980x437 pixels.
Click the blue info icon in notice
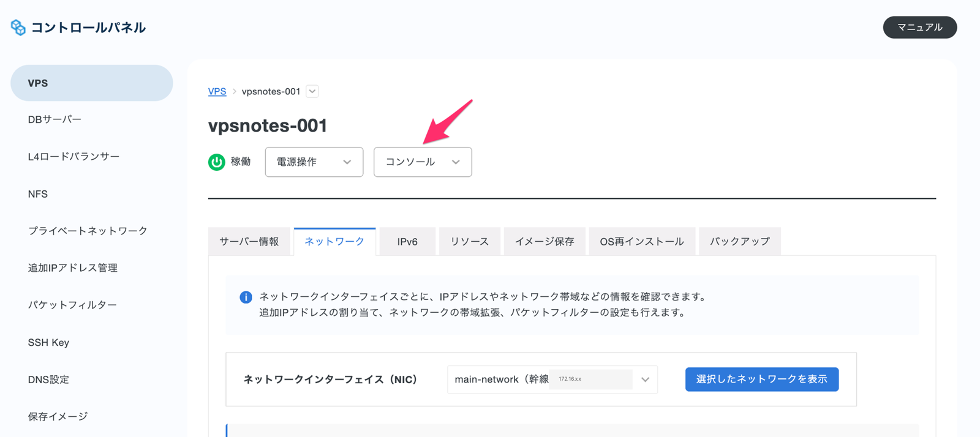click(246, 297)
